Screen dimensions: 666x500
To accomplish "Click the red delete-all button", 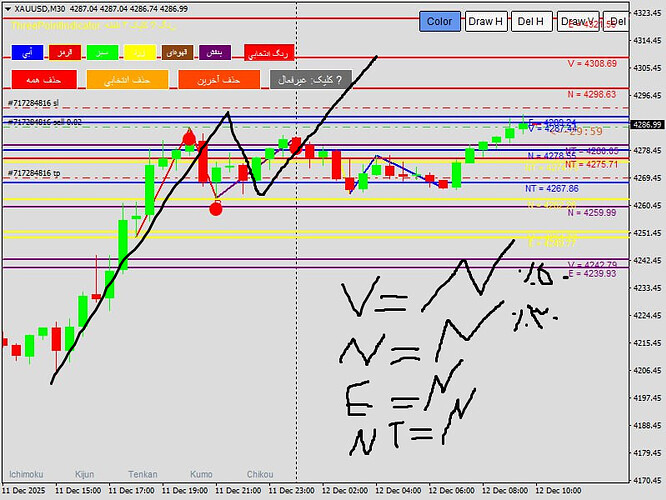I will pyautogui.click(x=44, y=79).
